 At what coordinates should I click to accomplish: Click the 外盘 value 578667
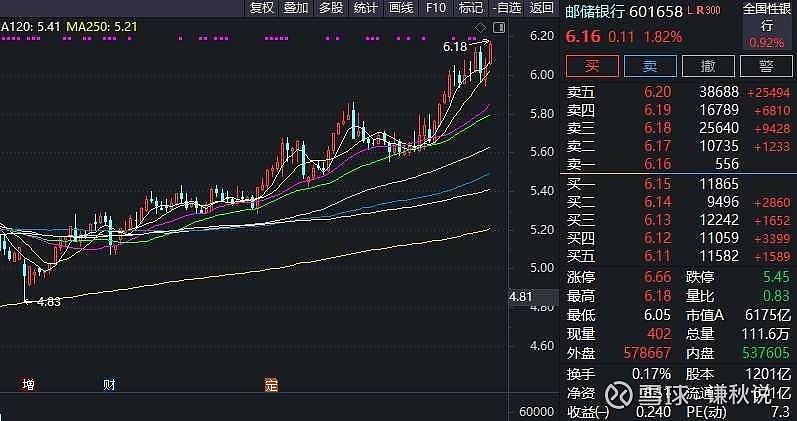click(647, 353)
